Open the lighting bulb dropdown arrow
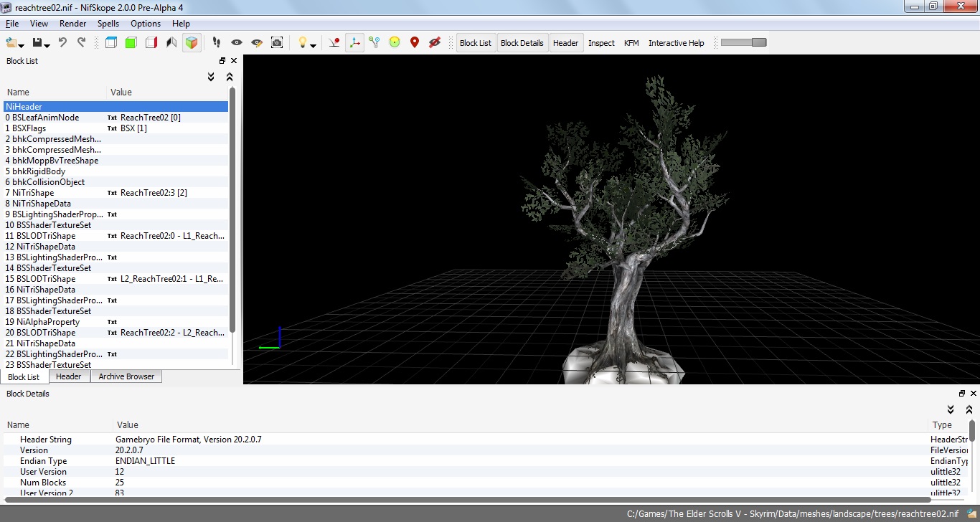 pyautogui.click(x=314, y=45)
